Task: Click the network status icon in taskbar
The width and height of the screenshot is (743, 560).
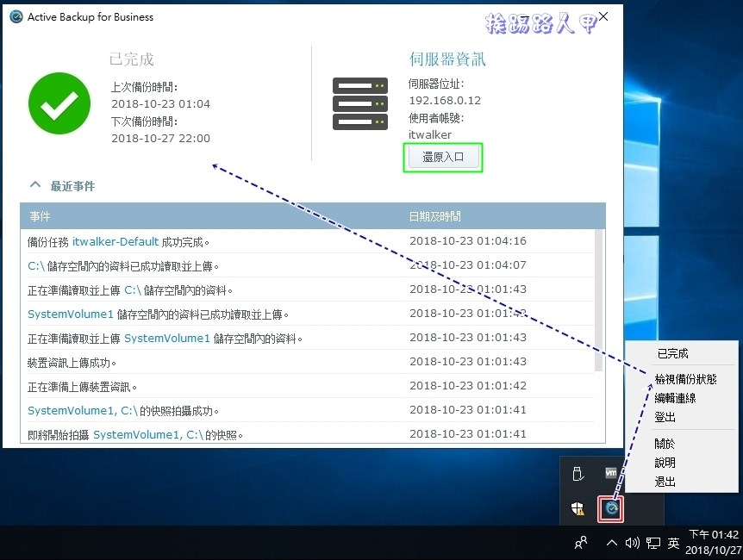Action: tap(653, 543)
